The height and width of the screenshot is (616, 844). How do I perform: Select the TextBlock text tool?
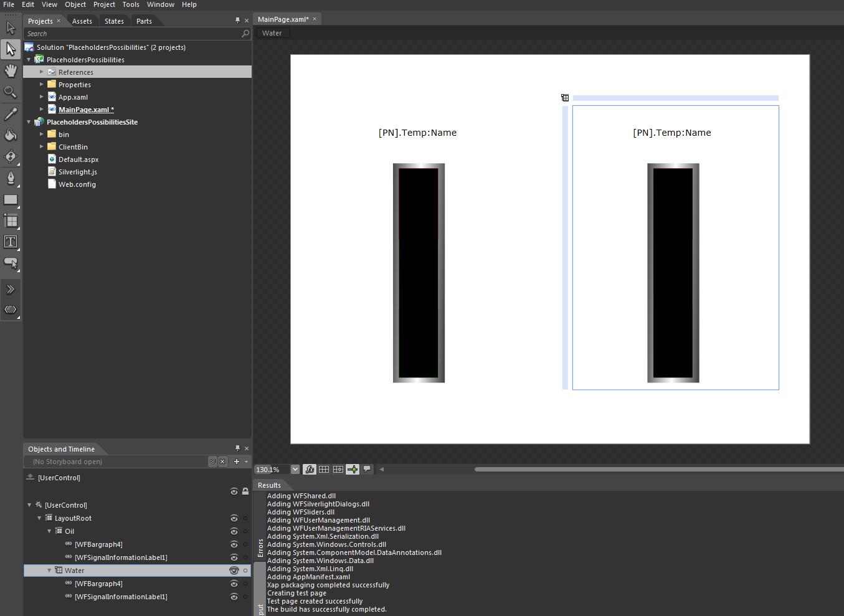(x=11, y=242)
